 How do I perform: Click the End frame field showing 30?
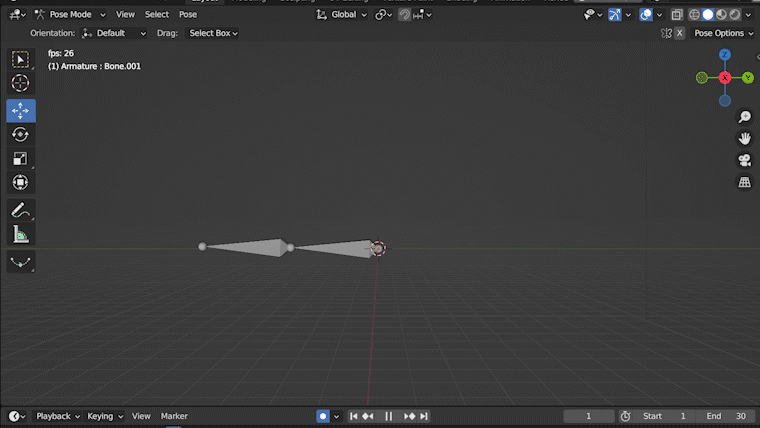point(726,416)
